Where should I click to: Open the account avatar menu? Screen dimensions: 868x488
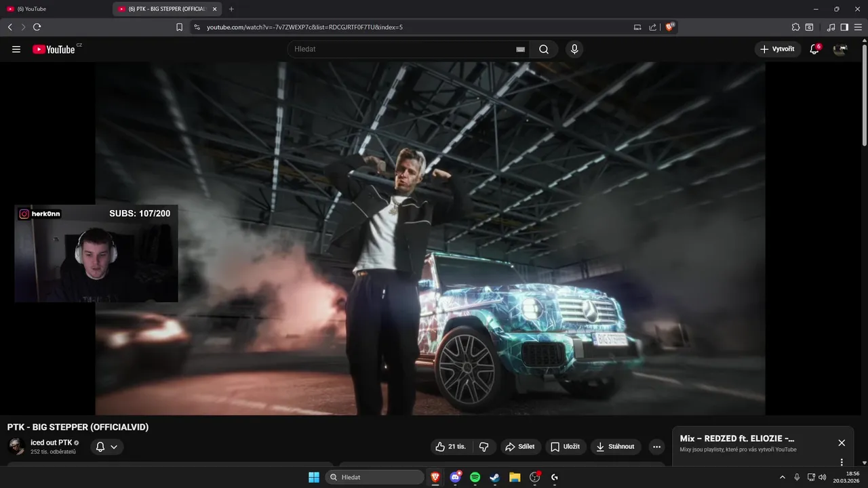point(840,49)
